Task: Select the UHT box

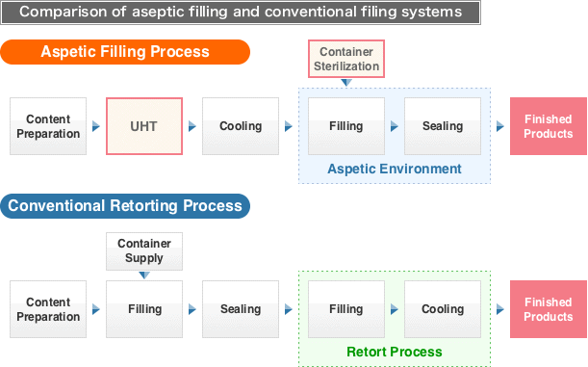Action: [144, 126]
